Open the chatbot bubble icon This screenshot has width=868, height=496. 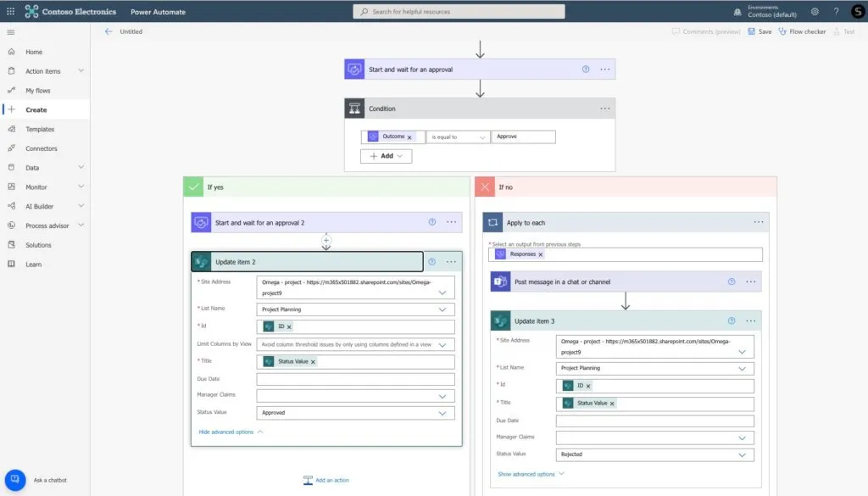[x=15, y=479]
